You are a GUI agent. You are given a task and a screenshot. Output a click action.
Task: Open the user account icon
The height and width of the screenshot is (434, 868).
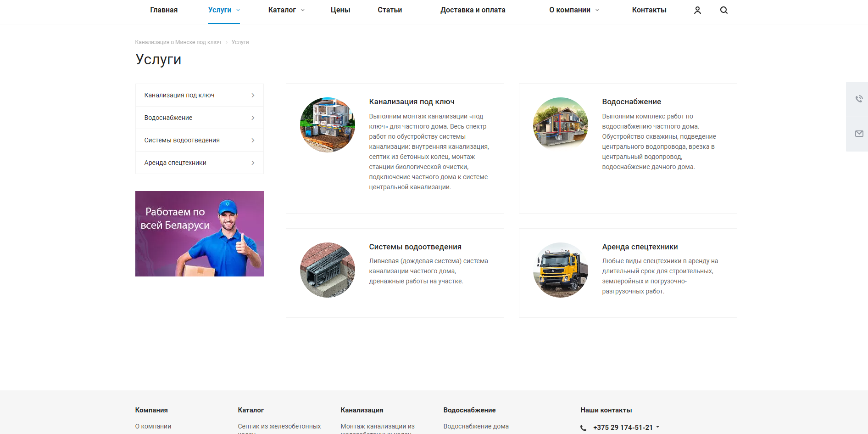[x=697, y=10]
